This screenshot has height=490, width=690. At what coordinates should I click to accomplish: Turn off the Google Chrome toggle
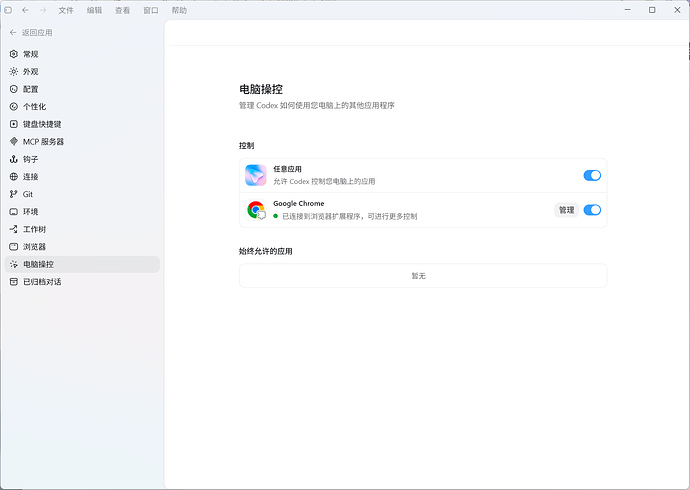pos(592,210)
